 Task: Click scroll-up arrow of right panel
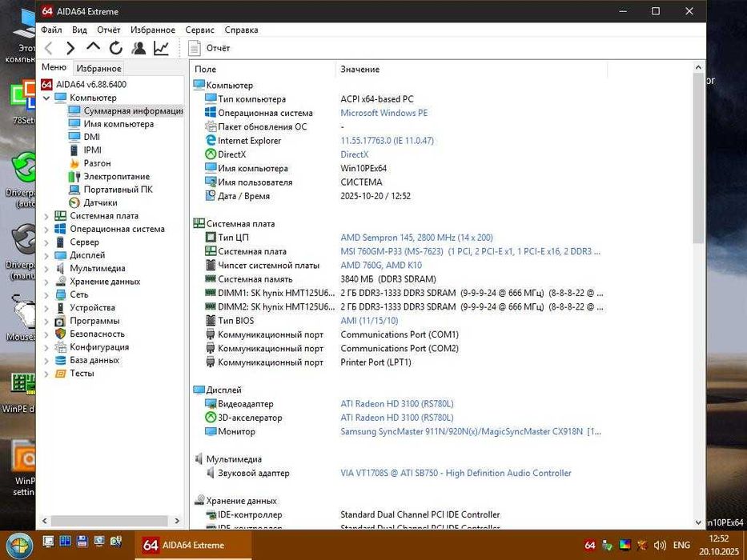pos(698,67)
